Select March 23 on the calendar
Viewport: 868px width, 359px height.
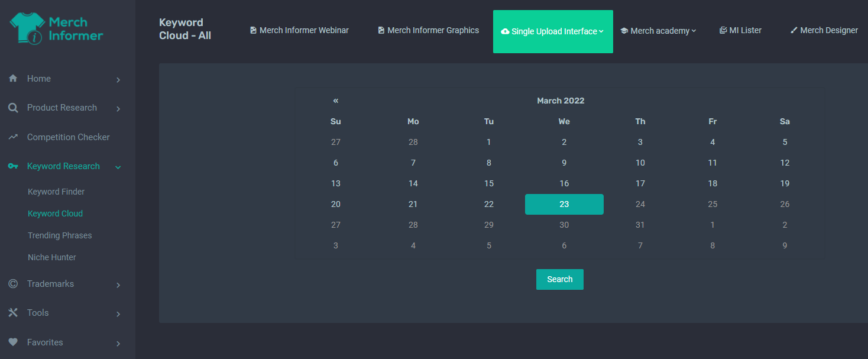click(564, 203)
